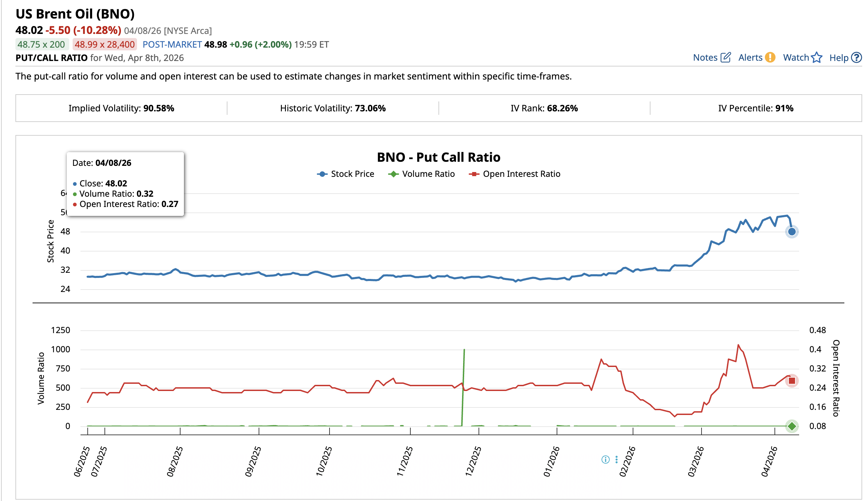This screenshot has width=868, height=501.
Task: Click the Watch link text
Action: [x=796, y=58]
